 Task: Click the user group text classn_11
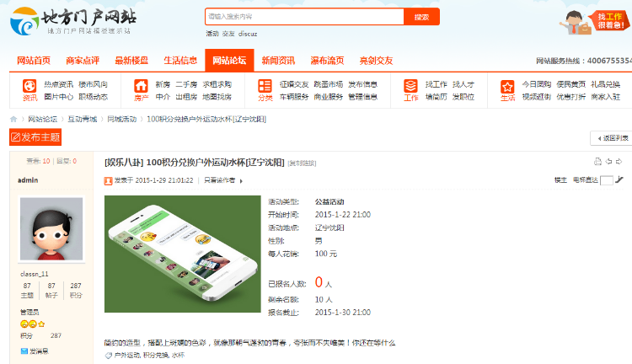(35, 274)
